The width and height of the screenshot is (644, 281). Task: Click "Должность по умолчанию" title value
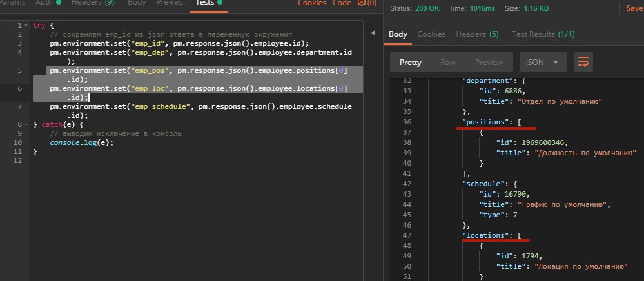click(586, 153)
